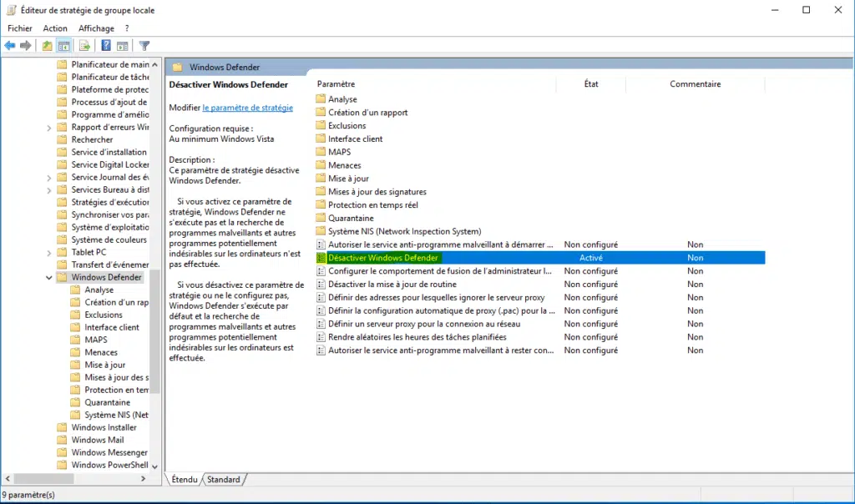Click policy icon of Configurer le comportement de fusion
The height and width of the screenshot is (504, 855).
[x=321, y=271]
